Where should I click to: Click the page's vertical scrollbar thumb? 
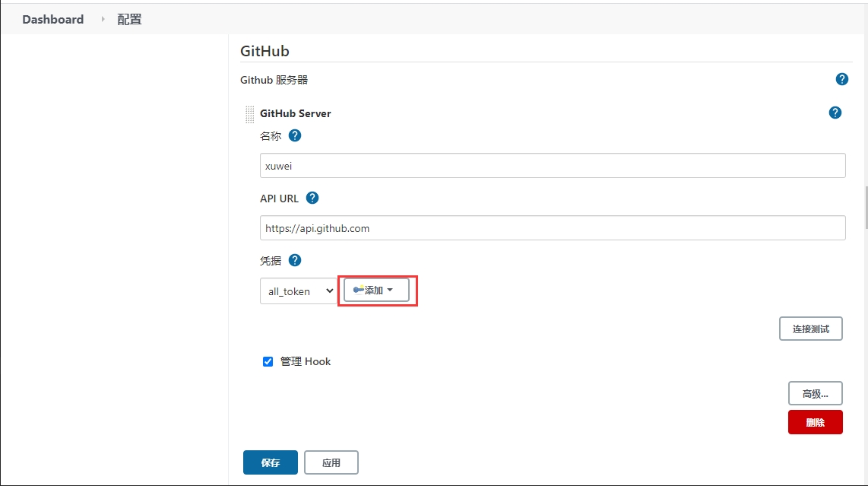click(x=866, y=207)
